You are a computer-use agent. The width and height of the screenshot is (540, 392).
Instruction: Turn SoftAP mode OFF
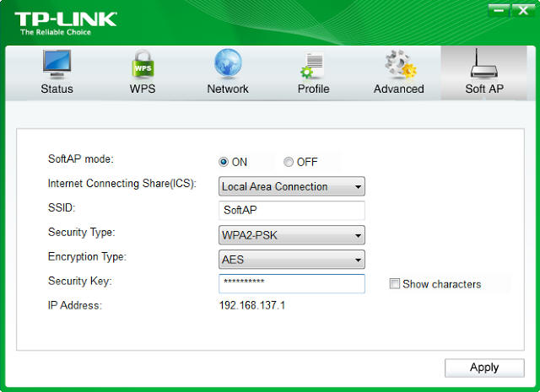point(289,162)
